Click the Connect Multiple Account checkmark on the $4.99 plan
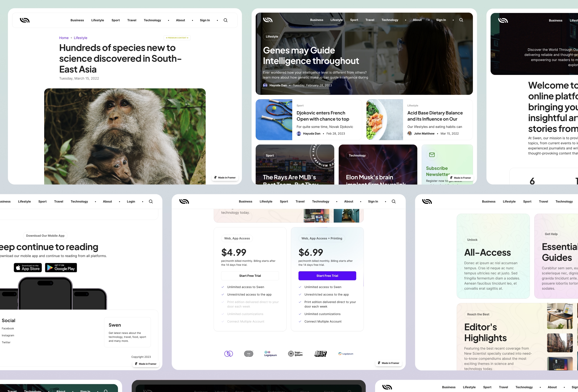Image resolution: width=578 pixels, height=392 pixels. click(x=223, y=321)
